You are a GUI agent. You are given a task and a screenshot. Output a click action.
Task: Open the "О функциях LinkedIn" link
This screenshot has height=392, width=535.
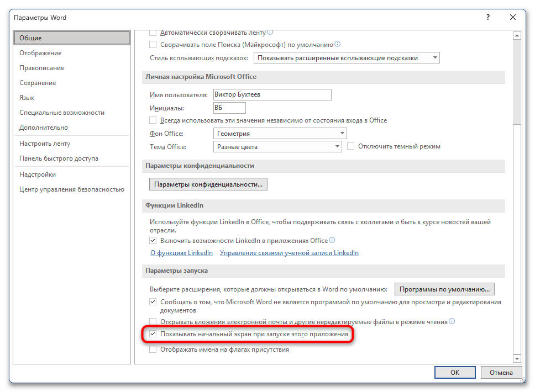(x=181, y=252)
